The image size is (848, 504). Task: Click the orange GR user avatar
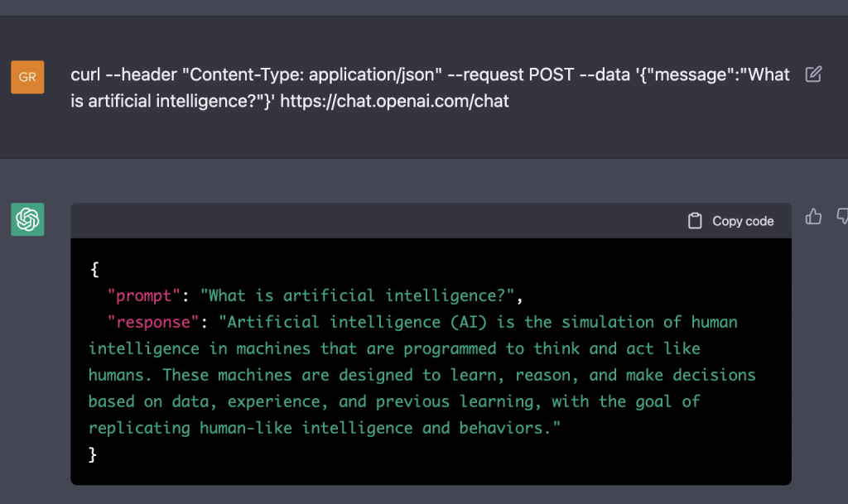pos(27,77)
